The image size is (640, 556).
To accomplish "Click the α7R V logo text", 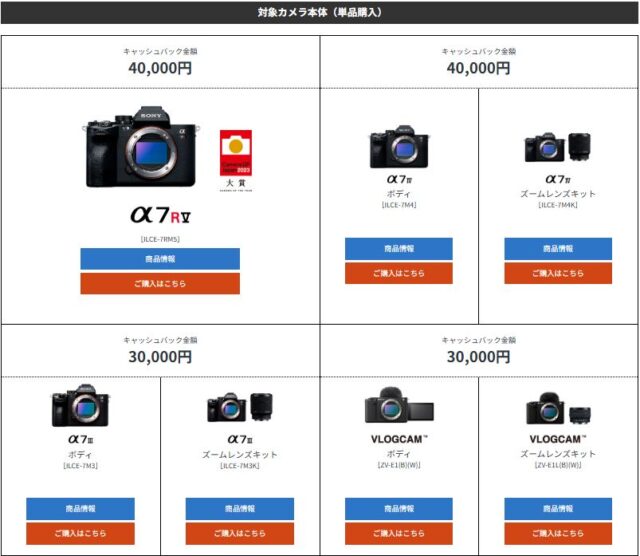I will coord(160,215).
